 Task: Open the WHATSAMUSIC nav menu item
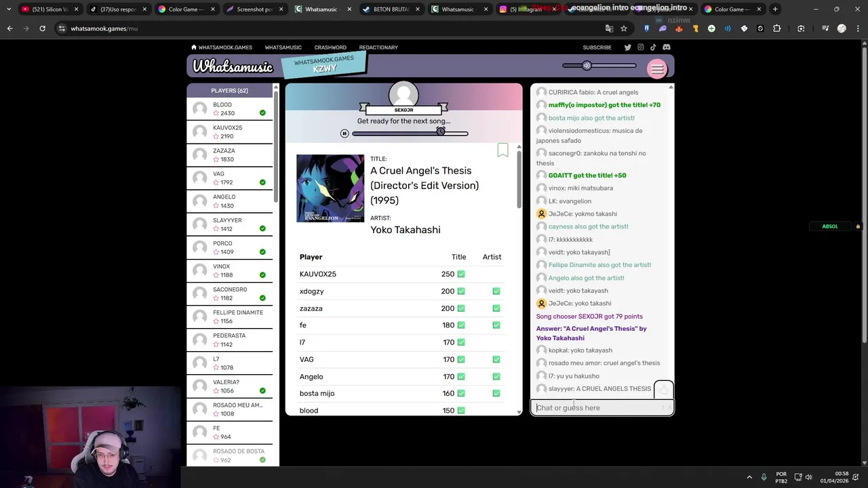283,47
